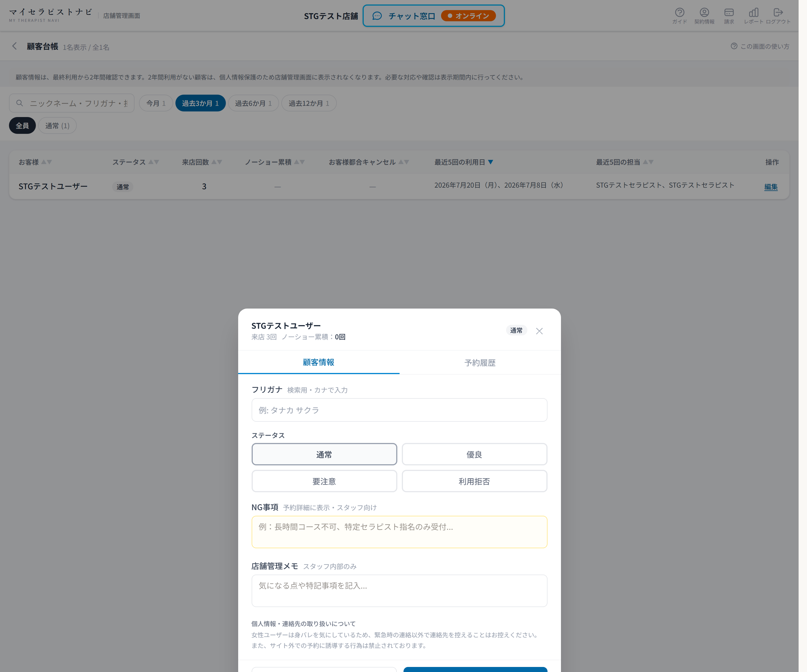Image resolution: width=807 pixels, height=672 pixels.
Task: Select the 利用拒否 status option
Action: (x=474, y=481)
